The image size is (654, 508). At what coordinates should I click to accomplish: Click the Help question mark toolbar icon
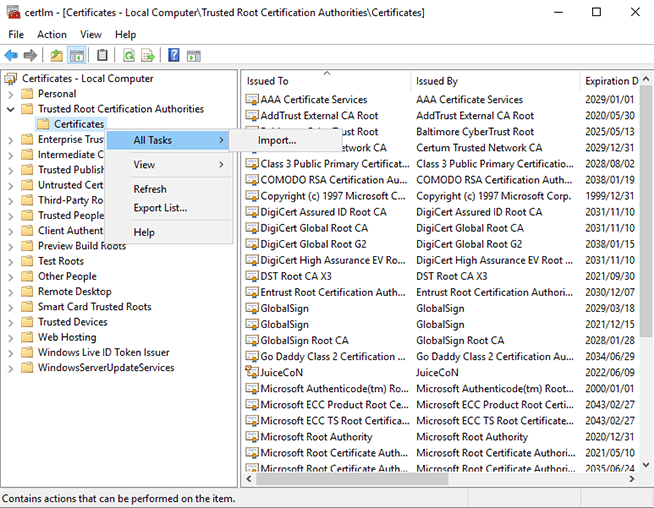[x=174, y=55]
